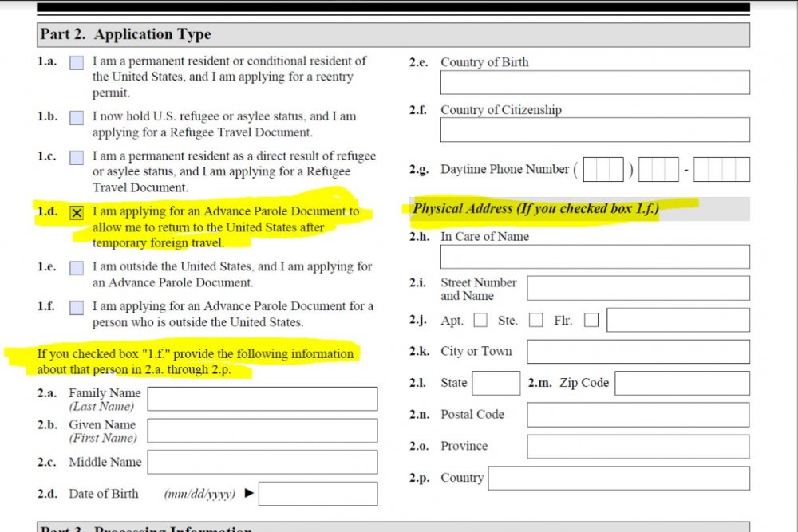
Task: Click the 'Daytime Phone Number' label
Action: pyautogui.click(x=505, y=169)
